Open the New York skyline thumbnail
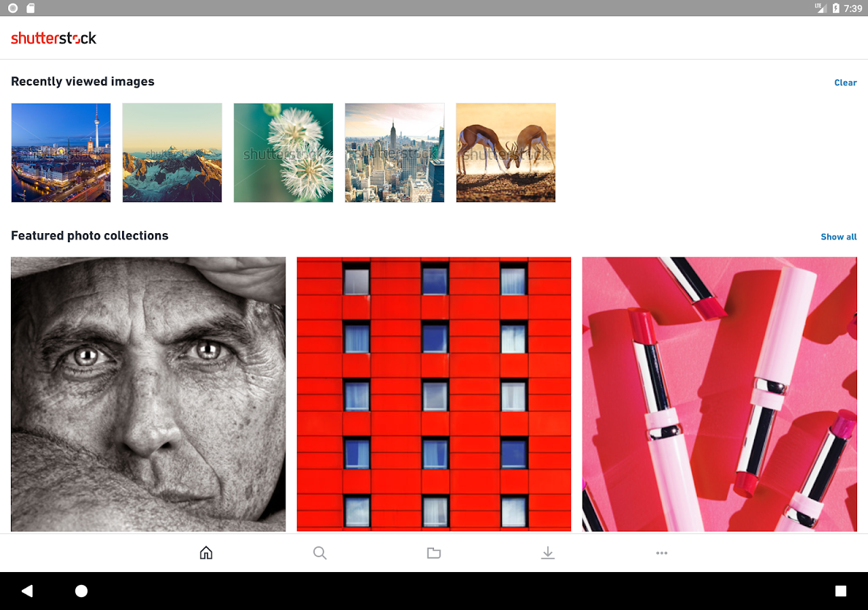868x610 pixels. pyautogui.click(x=394, y=152)
